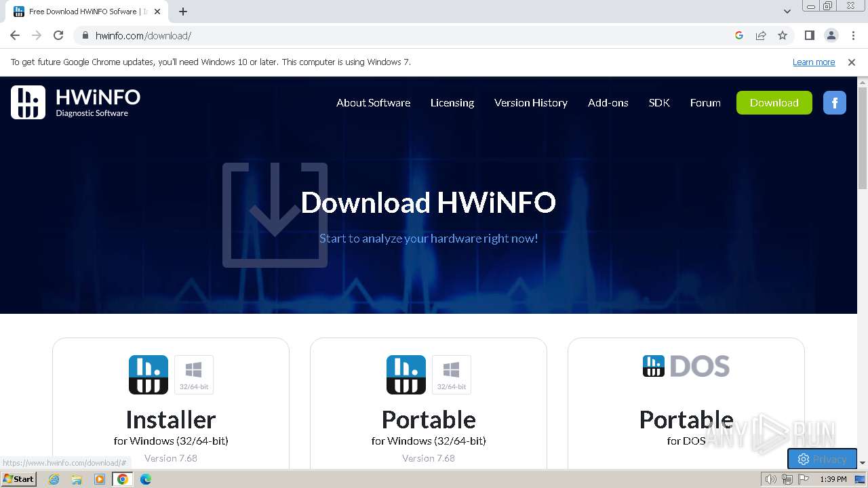
Task: Click the scrollbar up arrow
Action: 863,82
